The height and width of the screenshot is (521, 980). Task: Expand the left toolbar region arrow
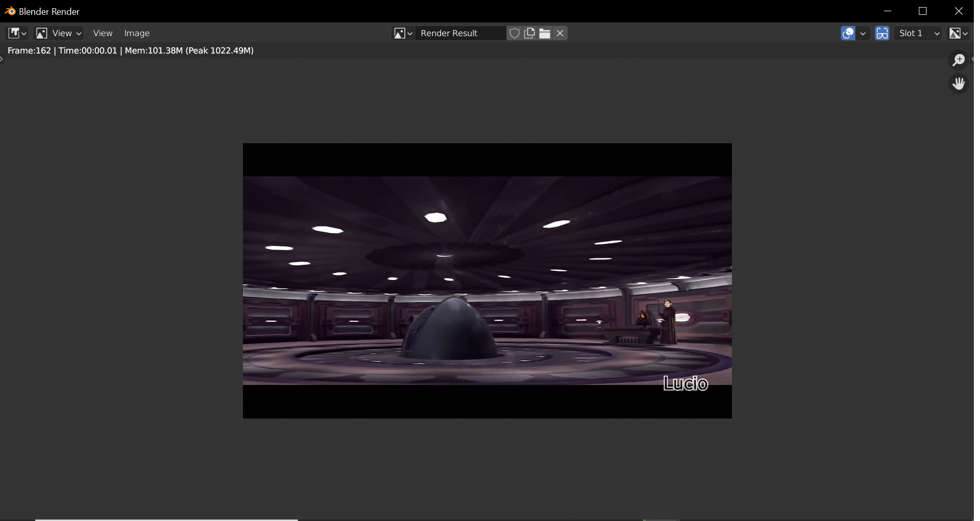point(2,59)
